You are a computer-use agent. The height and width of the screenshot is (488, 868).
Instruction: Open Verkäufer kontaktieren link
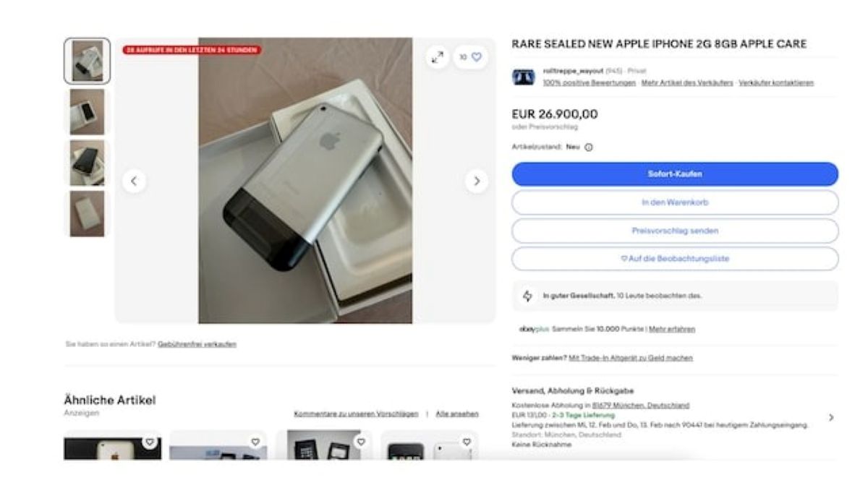point(776,82)
